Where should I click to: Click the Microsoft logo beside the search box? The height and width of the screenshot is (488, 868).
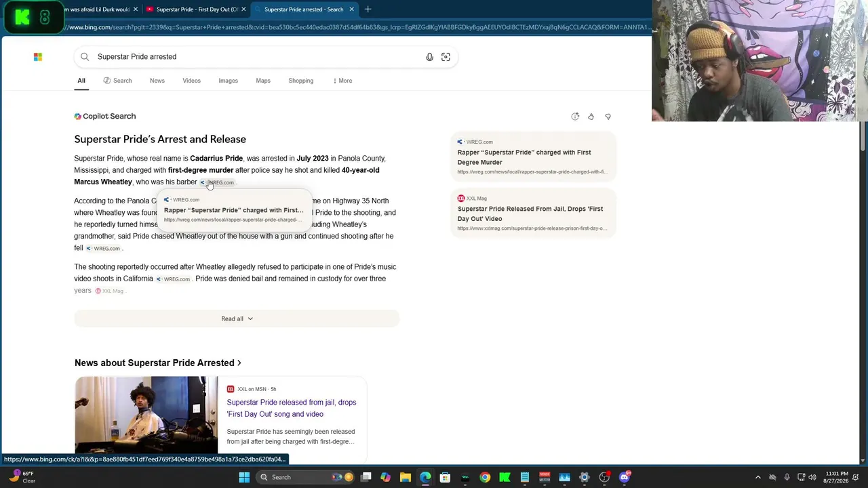point(38,57)
